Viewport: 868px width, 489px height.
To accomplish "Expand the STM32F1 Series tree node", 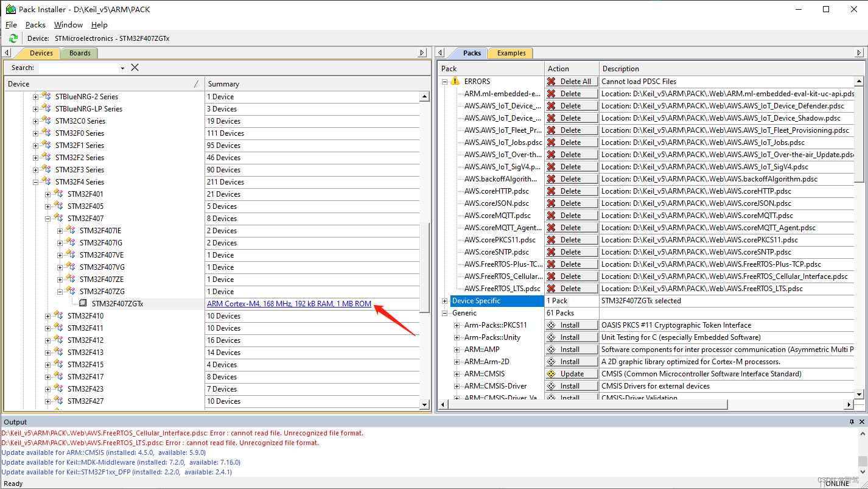I will [36, 145].
